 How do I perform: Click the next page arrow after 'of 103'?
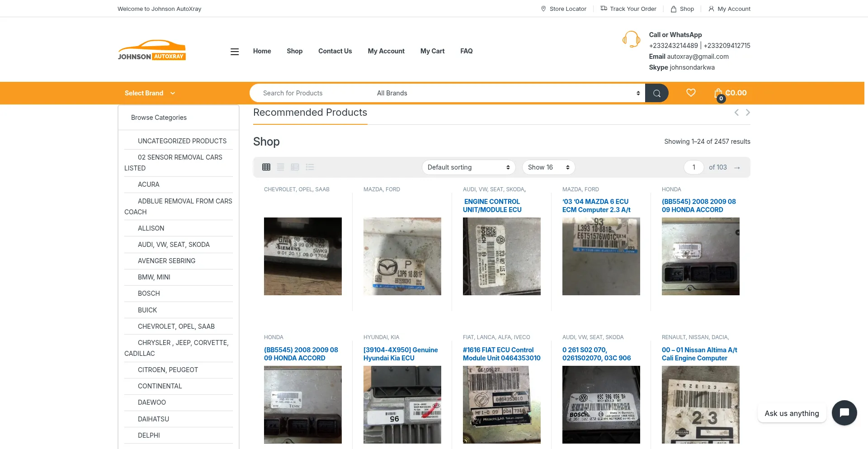(737, 168)
